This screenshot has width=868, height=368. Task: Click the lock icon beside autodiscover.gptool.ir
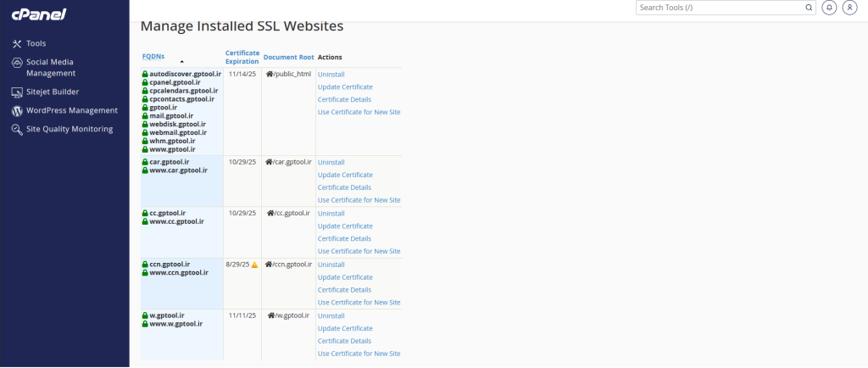[x=145, y=74]
